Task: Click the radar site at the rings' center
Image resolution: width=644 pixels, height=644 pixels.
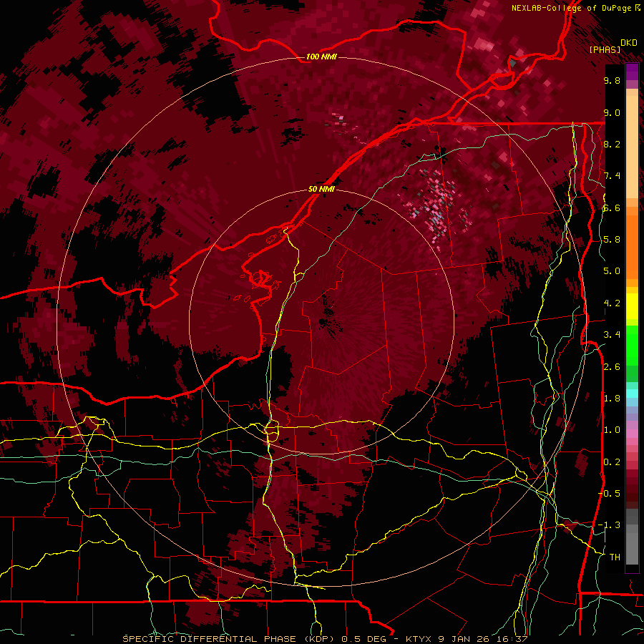Action: coord(321,322)
